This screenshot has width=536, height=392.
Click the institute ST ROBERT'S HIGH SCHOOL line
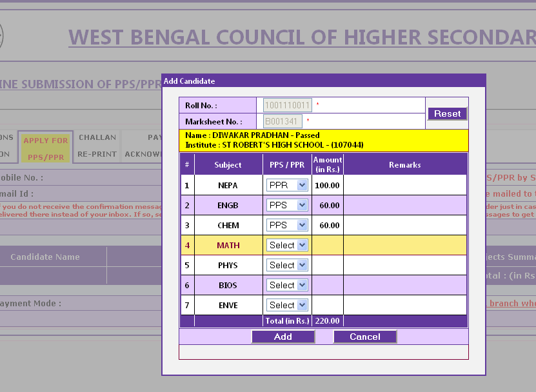[x=274, y=145]
